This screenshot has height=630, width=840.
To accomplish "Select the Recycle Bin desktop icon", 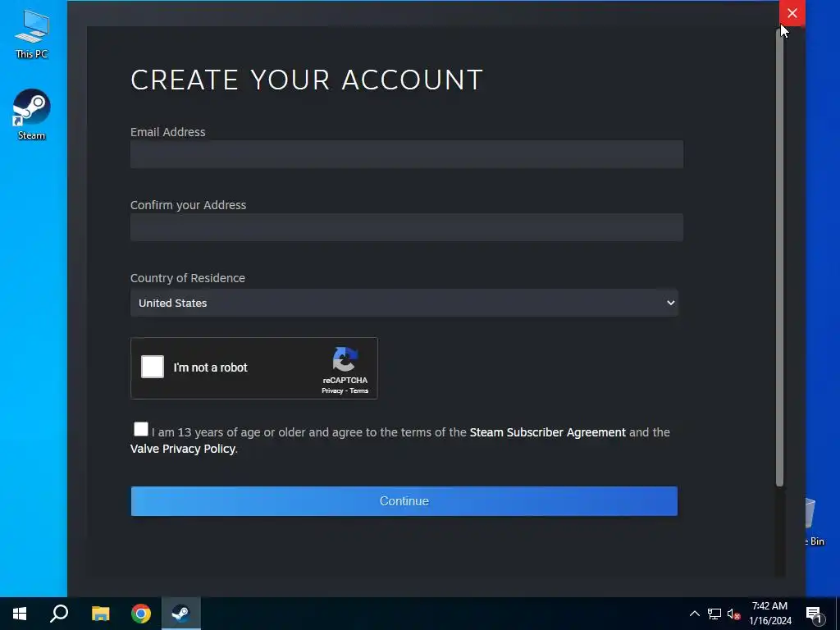I will 815,521.
